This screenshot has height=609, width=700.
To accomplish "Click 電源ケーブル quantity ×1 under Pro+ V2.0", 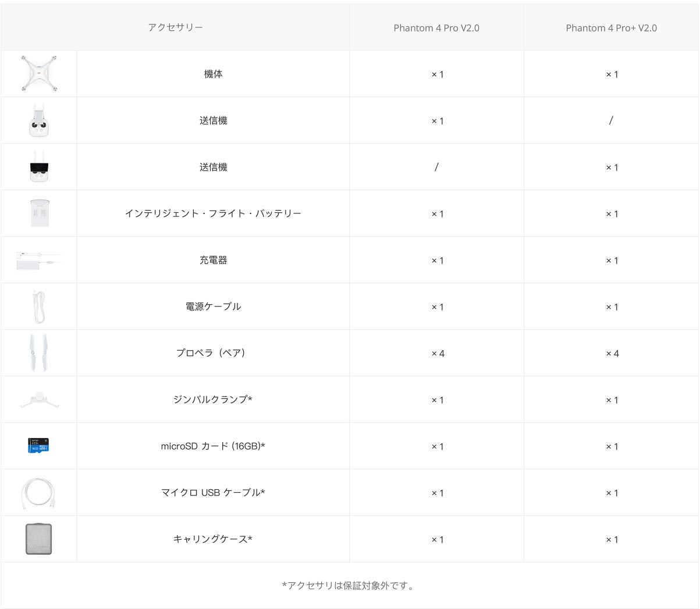I will click(612, 307).
